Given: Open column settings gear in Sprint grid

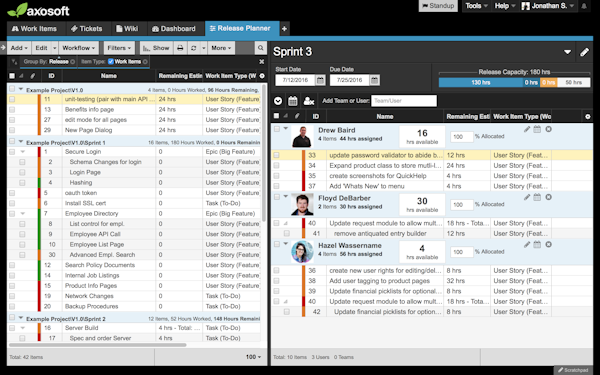Looking at the screenshot, I should tap(588, 117).
